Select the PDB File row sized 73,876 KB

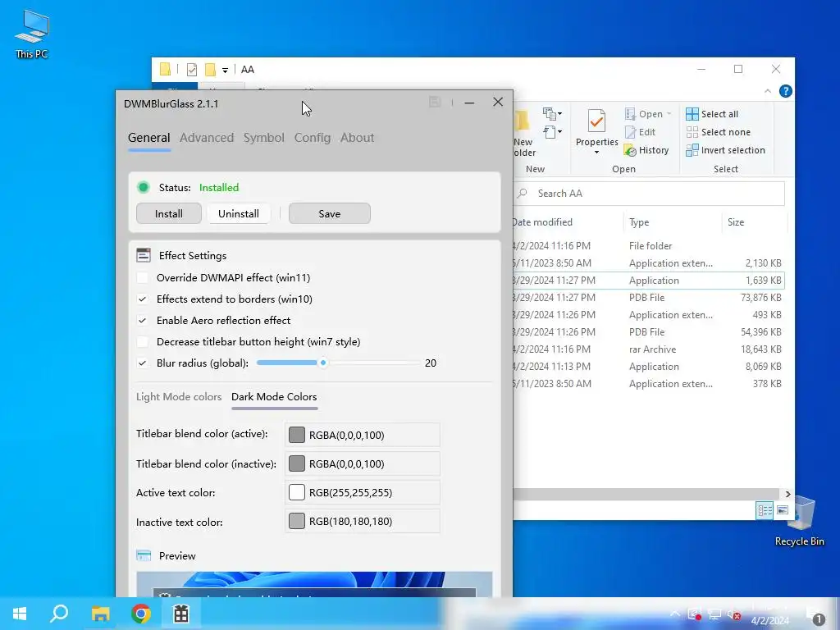650,298
